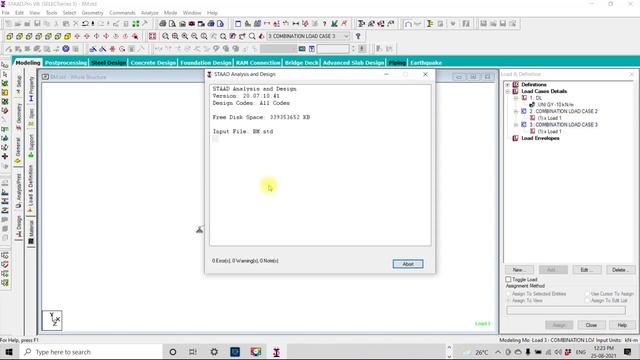Abort the running STAAD analysis

point(408,264)
